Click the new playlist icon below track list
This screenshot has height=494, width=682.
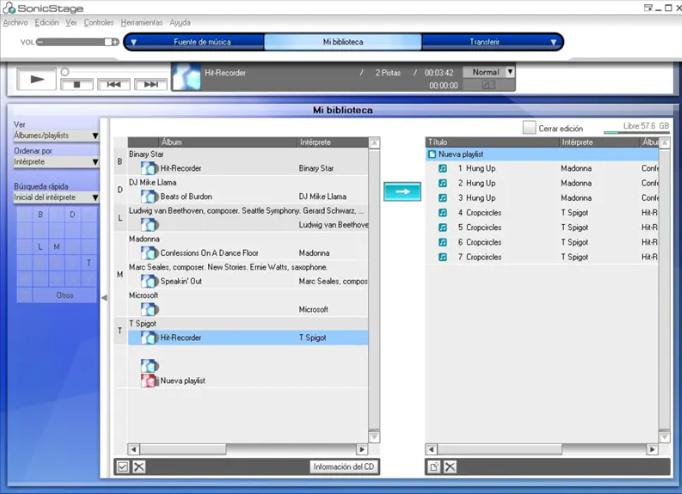click(x=434, y=467)
